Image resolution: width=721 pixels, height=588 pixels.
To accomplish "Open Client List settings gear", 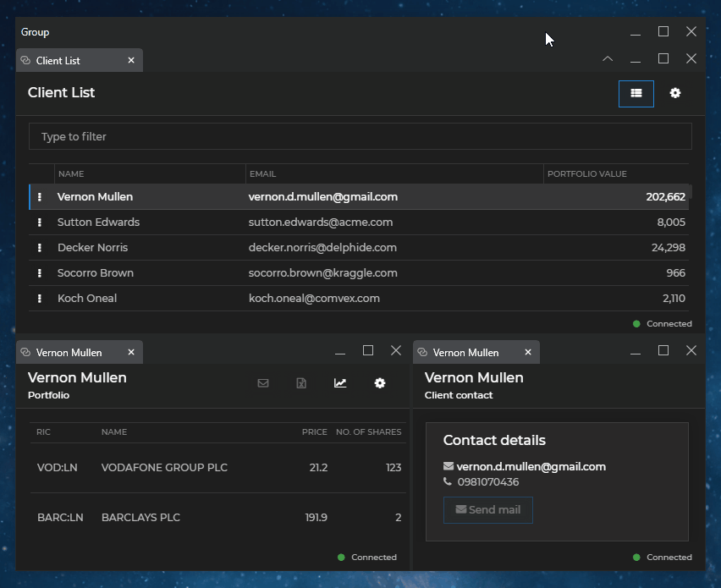I will pyautogui.click(x=675, y=93).
